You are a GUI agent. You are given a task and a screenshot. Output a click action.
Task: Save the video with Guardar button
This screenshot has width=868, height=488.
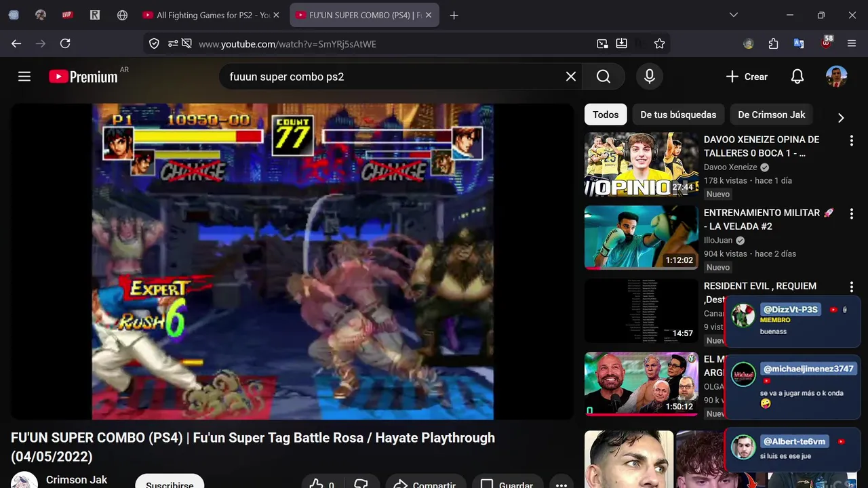tap(507, 483)
